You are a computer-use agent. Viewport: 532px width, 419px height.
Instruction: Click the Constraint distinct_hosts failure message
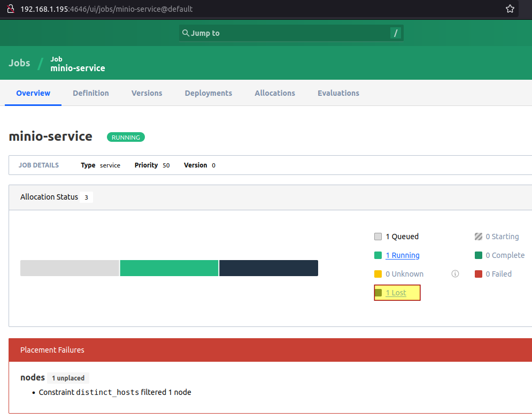115,392
